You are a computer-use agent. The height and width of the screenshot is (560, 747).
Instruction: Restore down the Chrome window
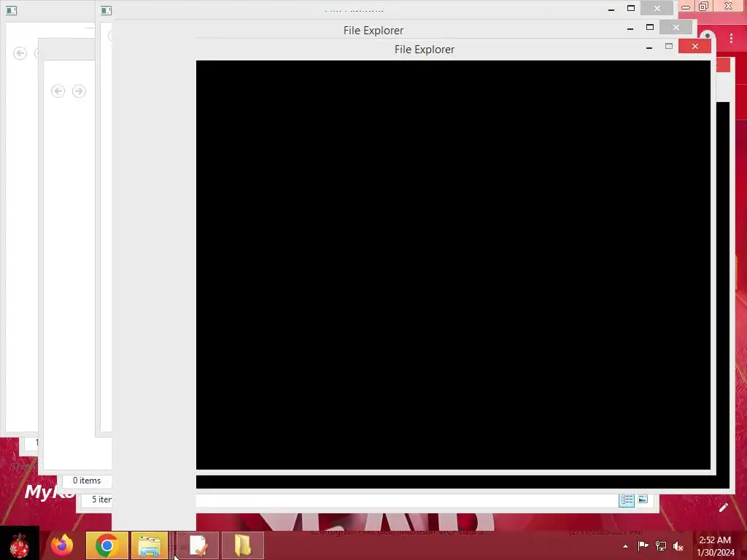coord(704,6)
